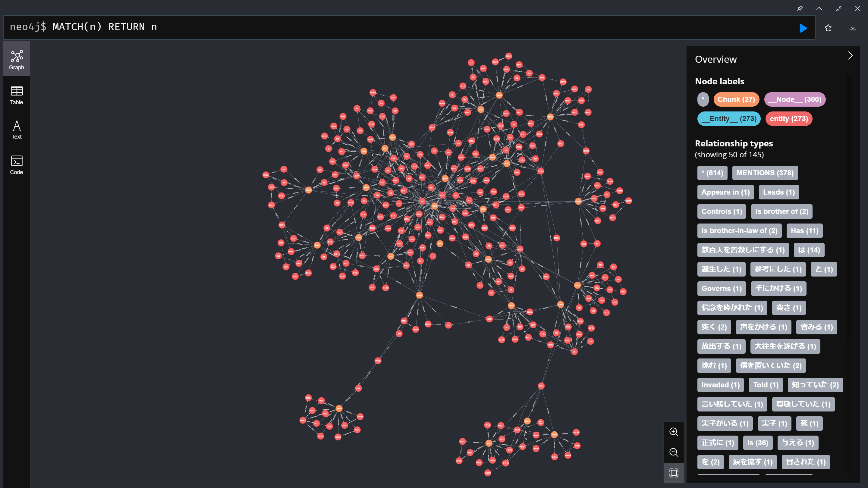Screen dimensions: 868x488
Task: Run the Cypher query with play button
Action: point(803,28)
